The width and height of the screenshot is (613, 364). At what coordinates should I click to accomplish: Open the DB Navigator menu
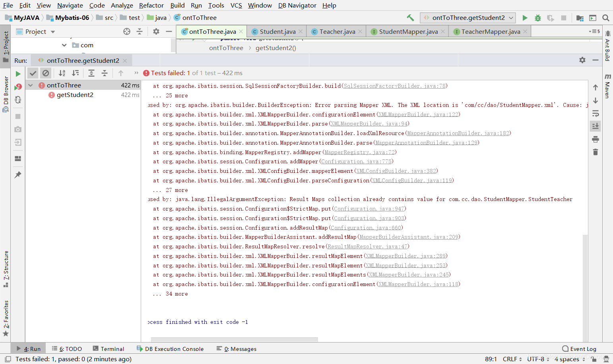(x=297, y=6)
